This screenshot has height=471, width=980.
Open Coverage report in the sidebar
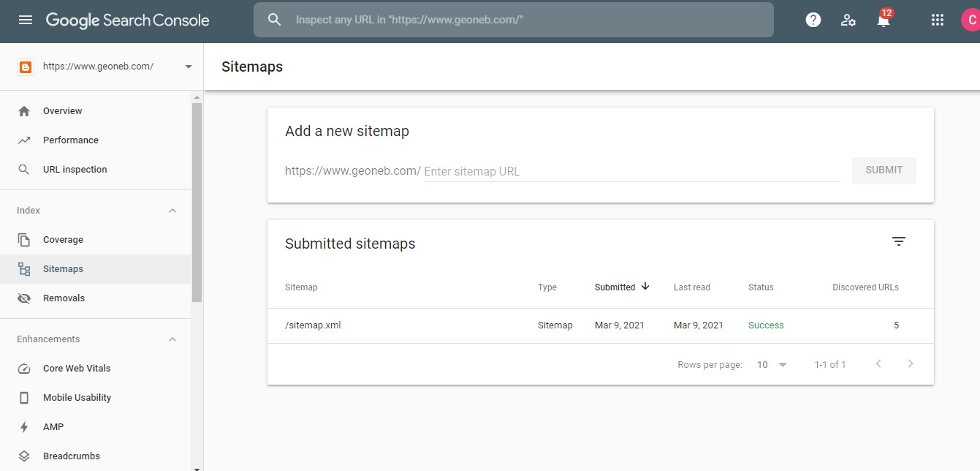coord(96,240)
